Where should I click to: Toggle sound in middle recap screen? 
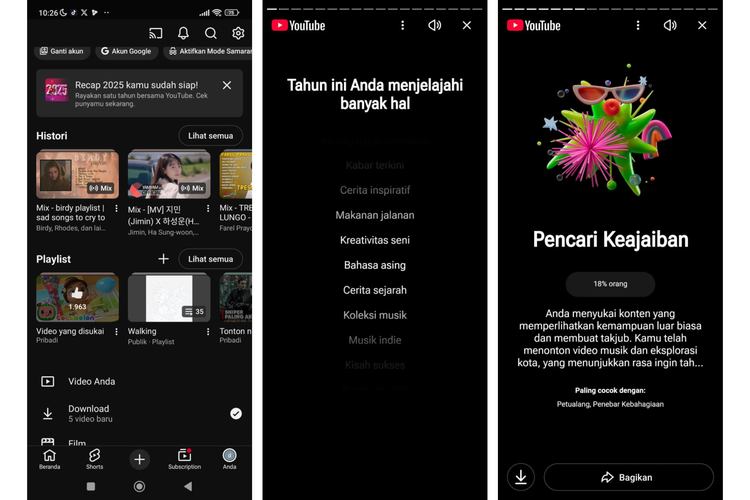tap(434, 25)
